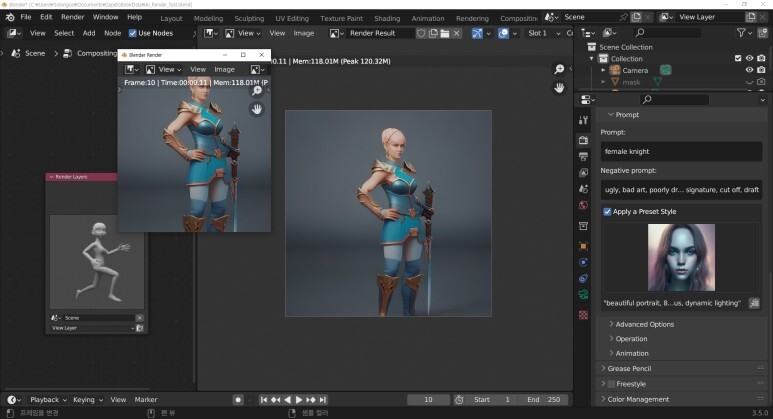Toggle Camera viewport visibility eye icon

click(749, 70)
